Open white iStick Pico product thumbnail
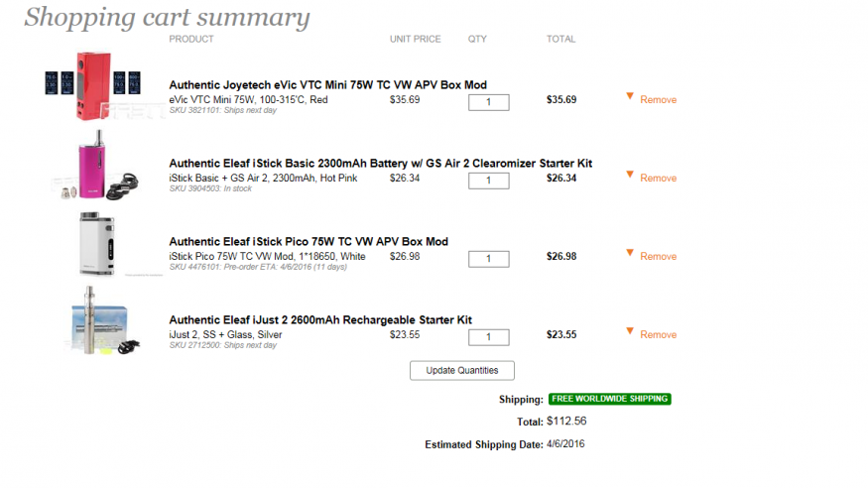868x488 pixels. pos(97,243)
